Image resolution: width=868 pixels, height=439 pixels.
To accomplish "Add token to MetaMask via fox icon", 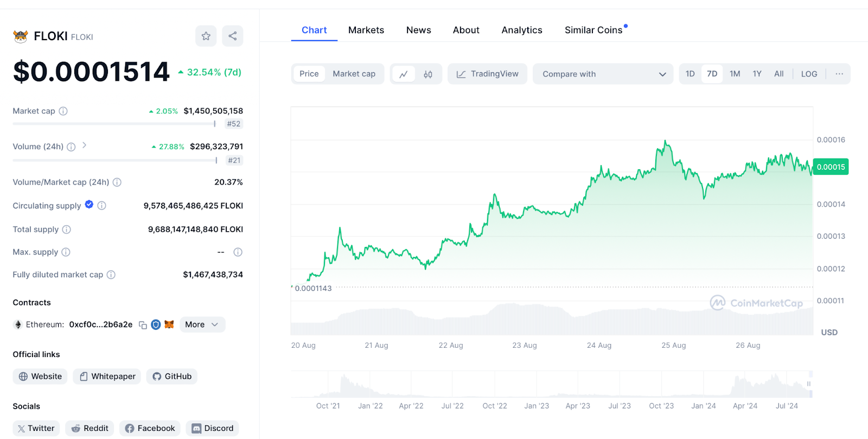I will (x=169, y=325).
